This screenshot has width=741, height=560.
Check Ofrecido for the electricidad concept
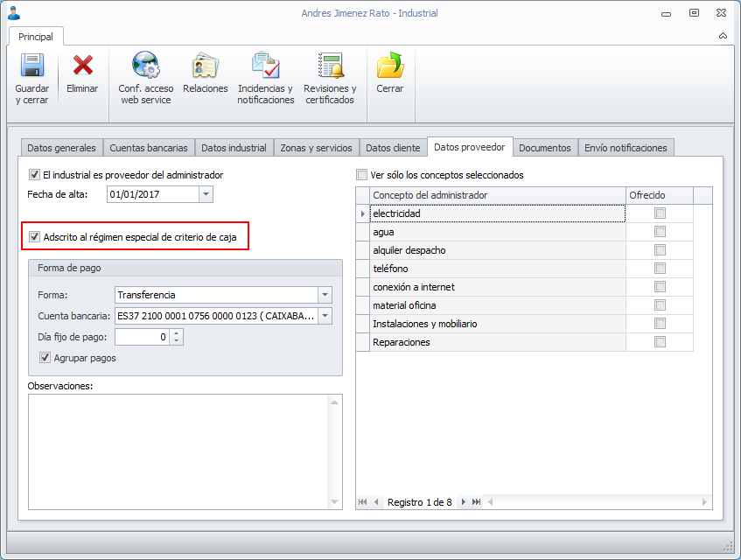coord(660,213)
